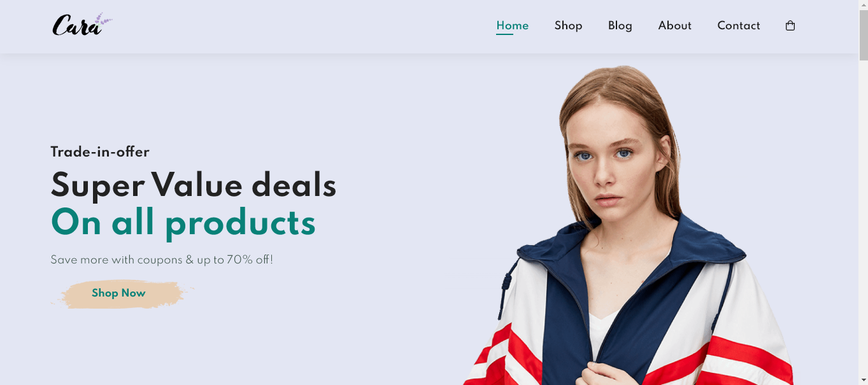Click the scrollbar up arrow
This screenshot has height=385, width=868.
click(x=863, y=4)
